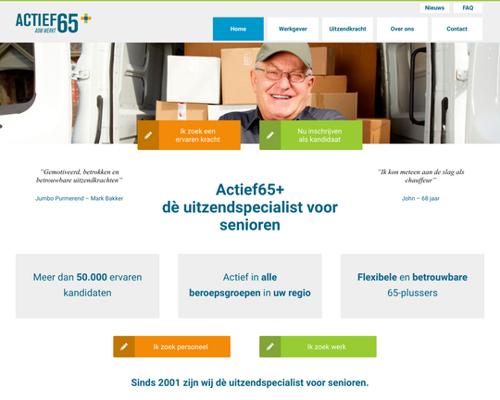Click 'Jumbo Purmerend – Mark Bakker' testimonial link
Viewport: 500px width, 400px height.
(79, 198)
